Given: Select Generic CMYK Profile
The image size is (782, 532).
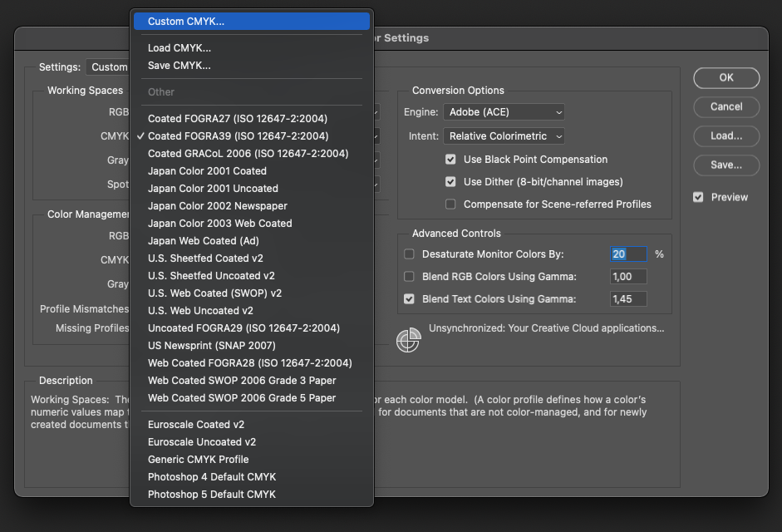Looking at the screenshot, I should [252, 459].
